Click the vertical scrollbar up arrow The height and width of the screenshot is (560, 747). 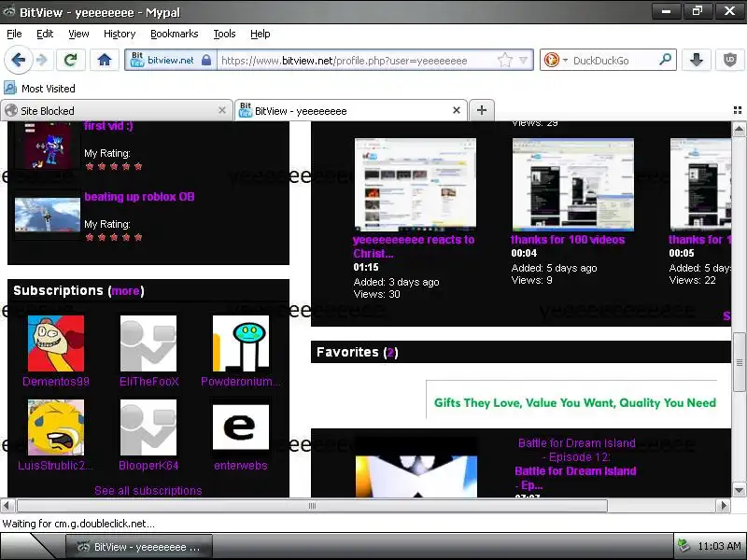(x=739, y=129)
